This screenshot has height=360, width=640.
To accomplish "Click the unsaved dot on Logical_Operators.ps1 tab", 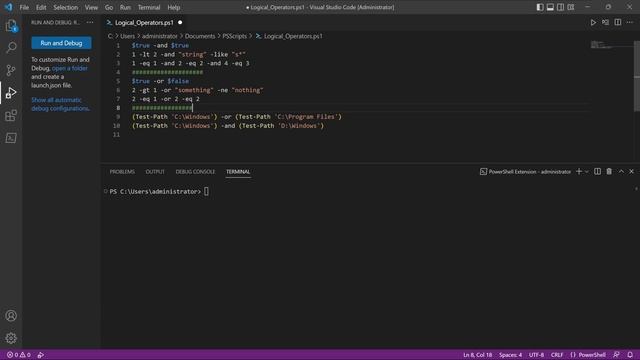I will click(180, 22).
